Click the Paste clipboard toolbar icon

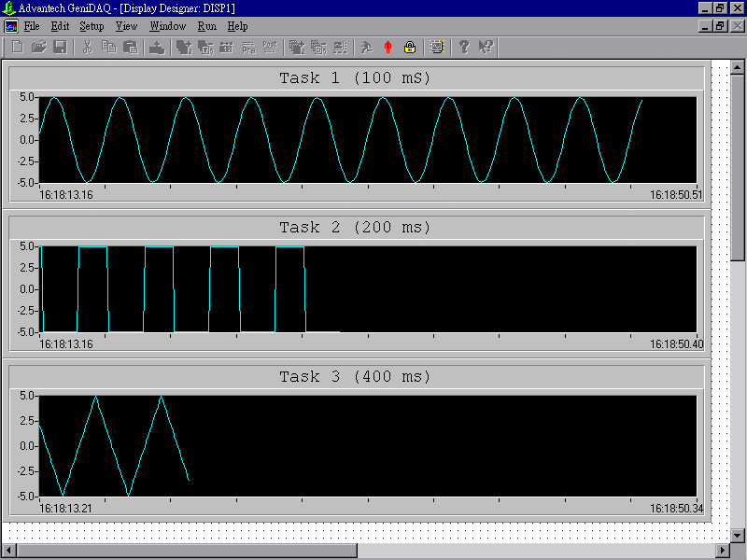click(130, 47)
